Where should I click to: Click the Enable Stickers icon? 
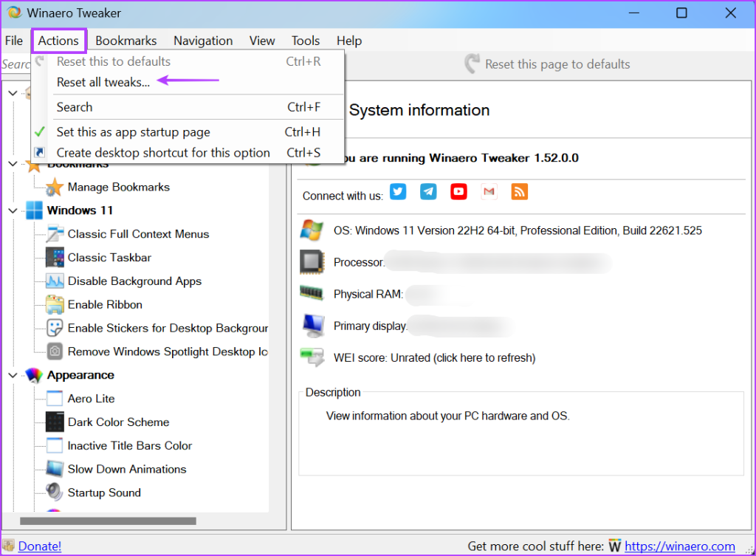55,328
